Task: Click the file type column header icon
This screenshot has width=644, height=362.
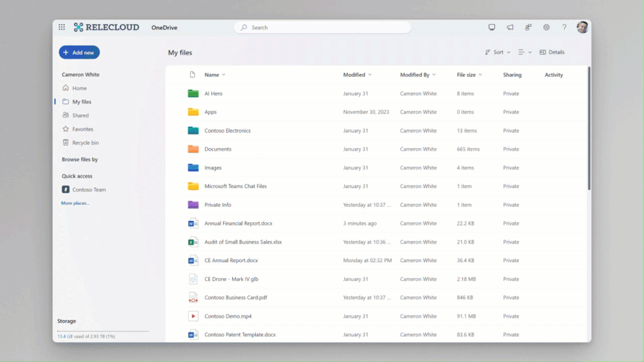Action: point(192,75)
